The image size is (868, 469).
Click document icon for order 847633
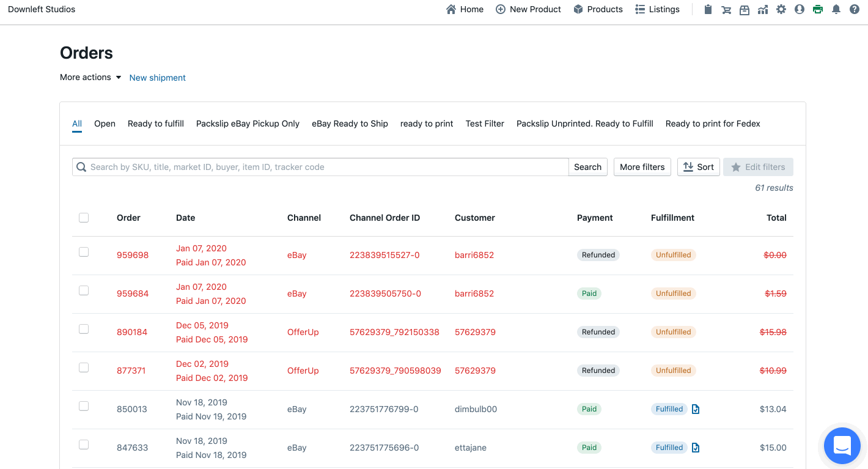tap(696, 448)
